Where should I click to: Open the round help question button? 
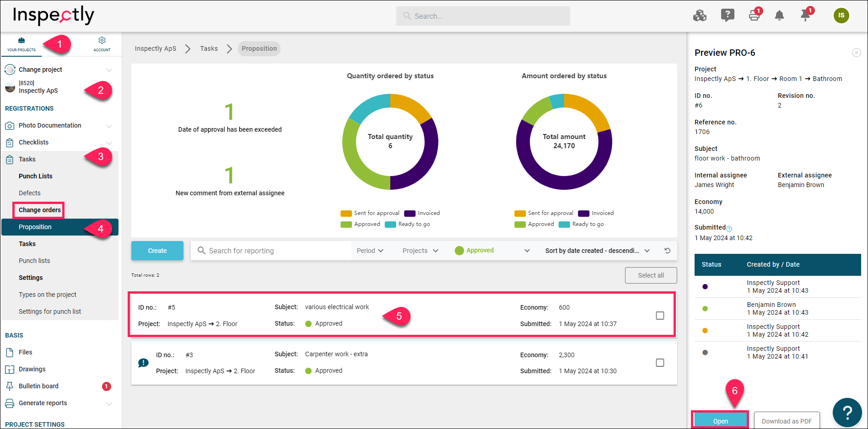click(847, 413)
